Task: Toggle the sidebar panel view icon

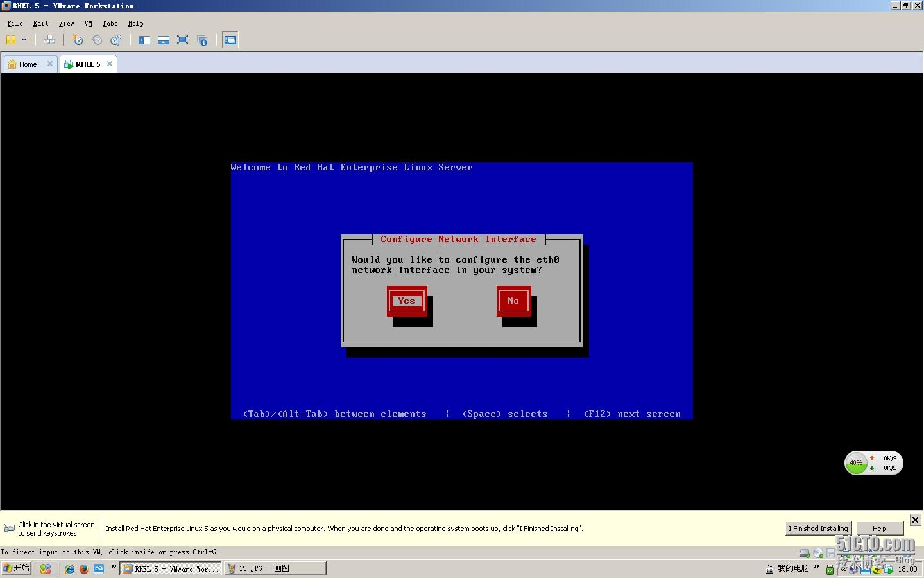Action: click(144, 40)
